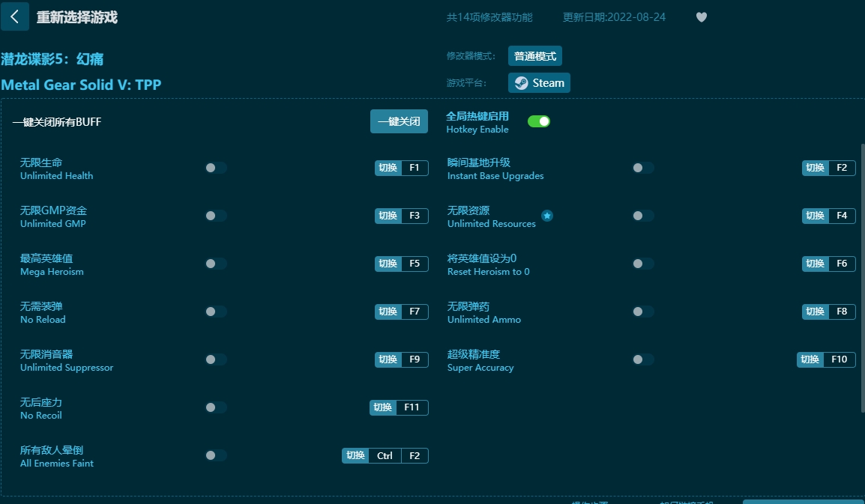Click the F6 hotkey field
This screenshot has height=504, width=865.
(x=841, y=264)
